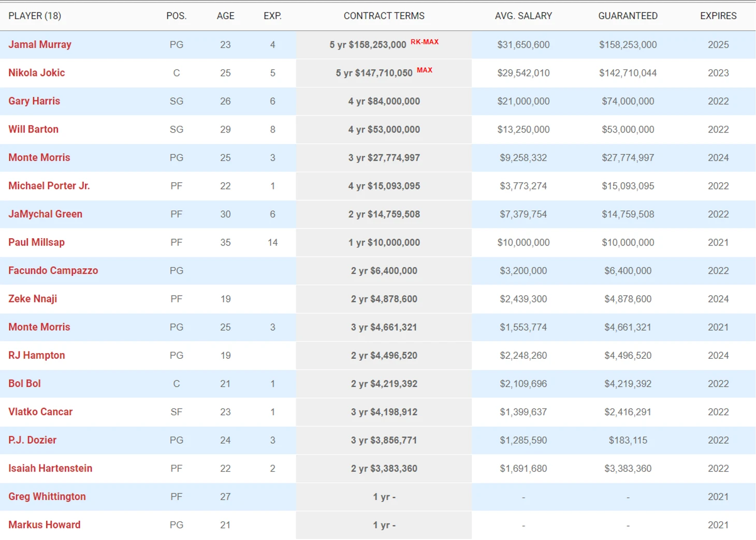This screenshot has width=756, height=540.
Task: Select Will Barton's experience value 8
Action: (273, 129)
